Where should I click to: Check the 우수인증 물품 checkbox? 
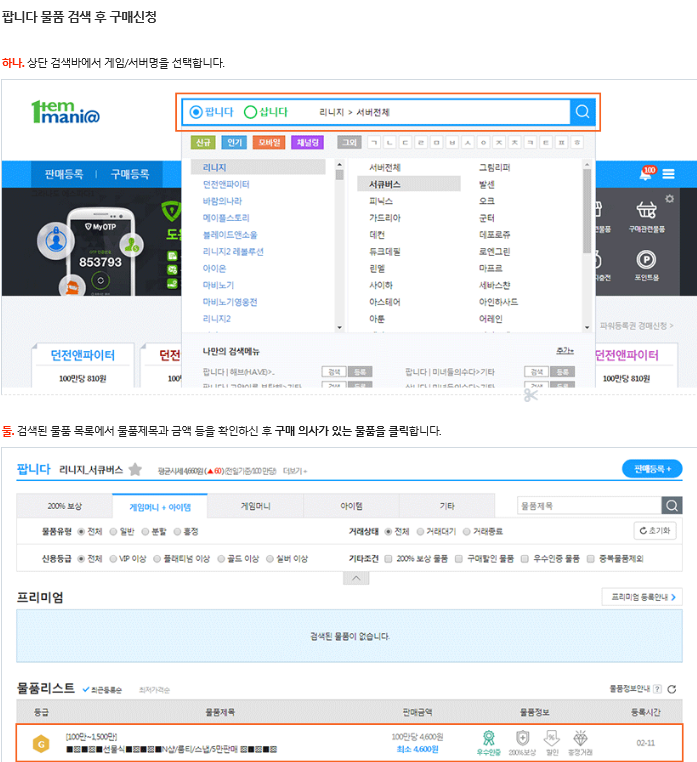[x=525, y=559]
